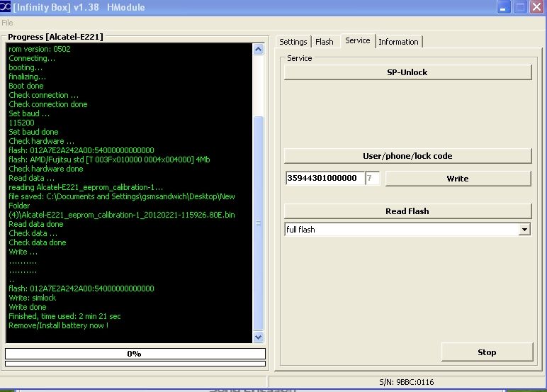Click the log scrollbar down arrow

click(258, 338)
